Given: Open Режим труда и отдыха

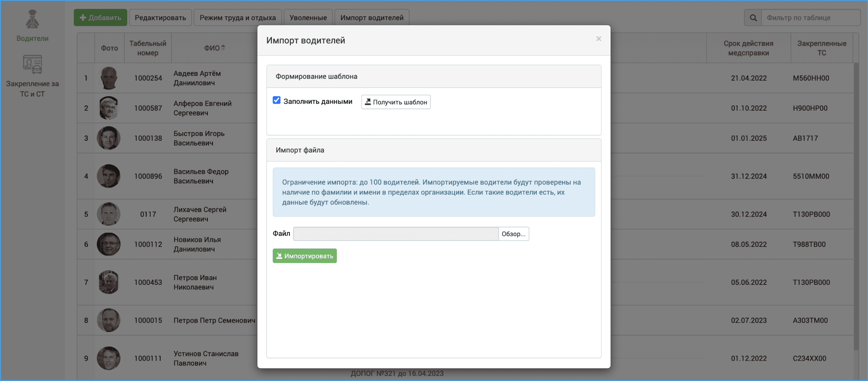Looking at the screenshot, I should tap(237, 18).
